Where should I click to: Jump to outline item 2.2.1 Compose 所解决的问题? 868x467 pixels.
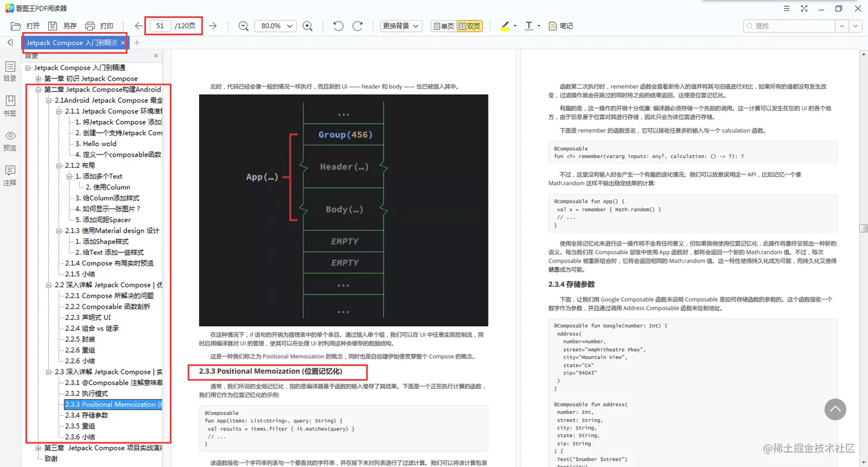click(109, 296)
